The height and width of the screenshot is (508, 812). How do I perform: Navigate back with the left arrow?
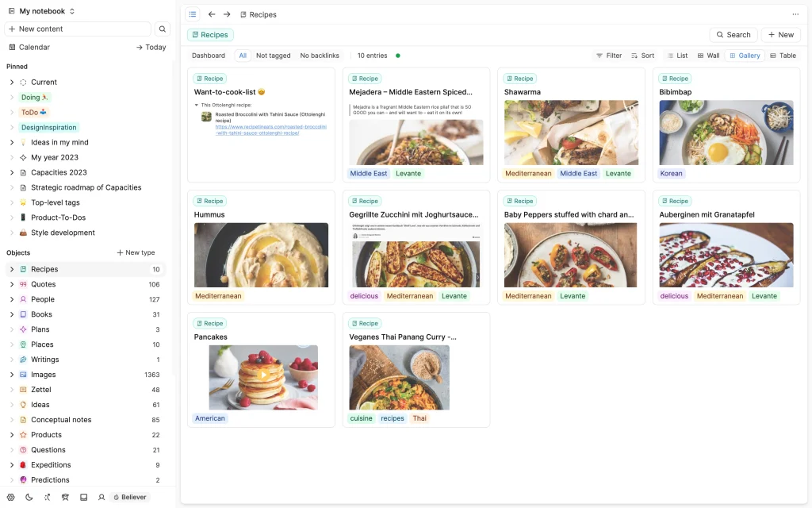[212, 14]
